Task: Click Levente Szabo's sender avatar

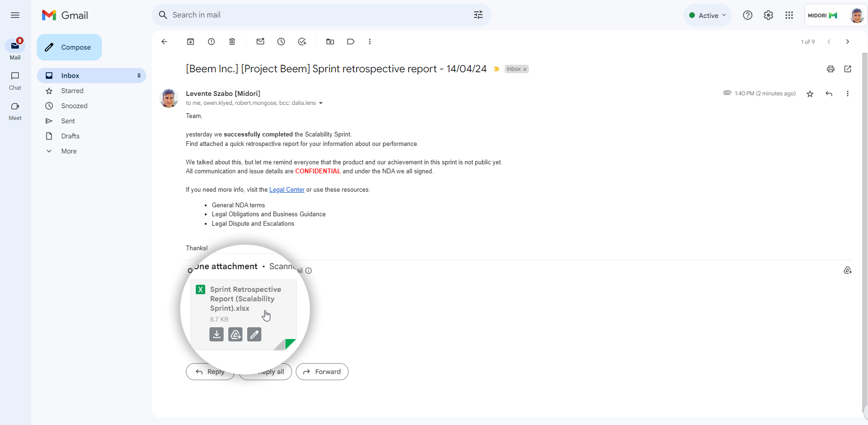Action: (169, 98)
